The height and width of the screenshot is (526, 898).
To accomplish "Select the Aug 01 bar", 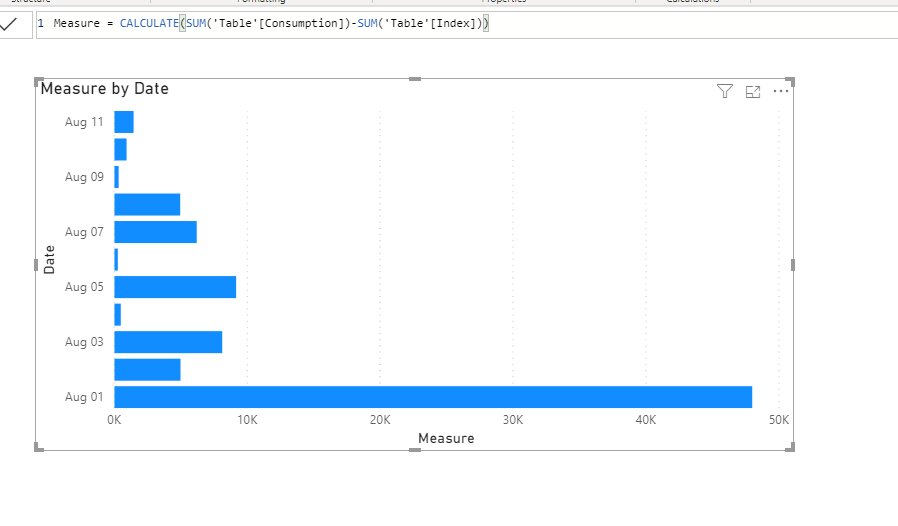I will point(433,397).
